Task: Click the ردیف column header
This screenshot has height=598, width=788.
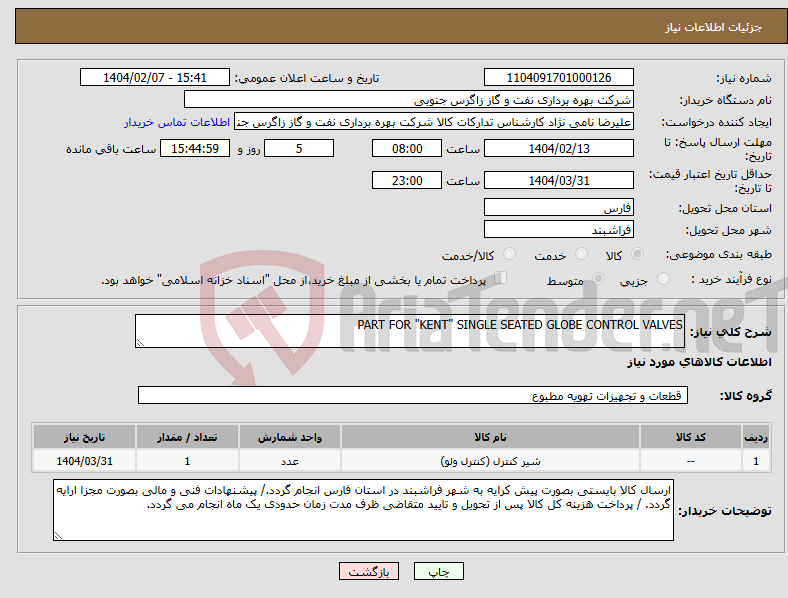Action: [x=756, y=437]
